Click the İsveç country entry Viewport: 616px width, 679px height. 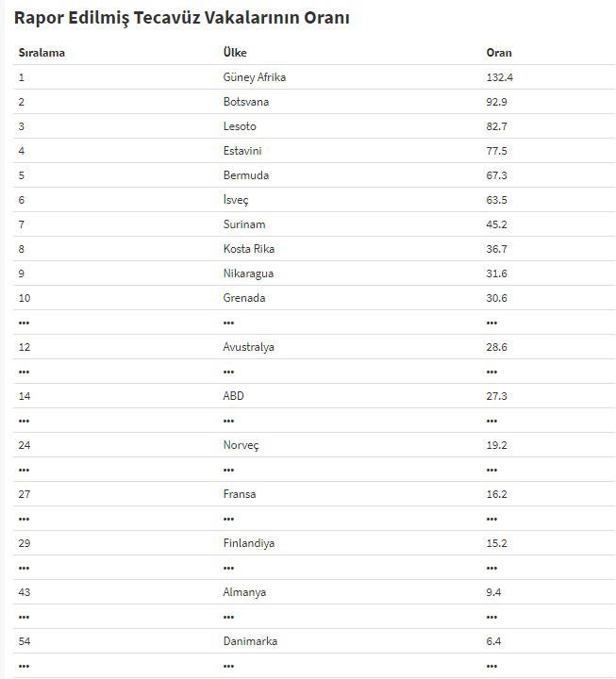point(236,200)
